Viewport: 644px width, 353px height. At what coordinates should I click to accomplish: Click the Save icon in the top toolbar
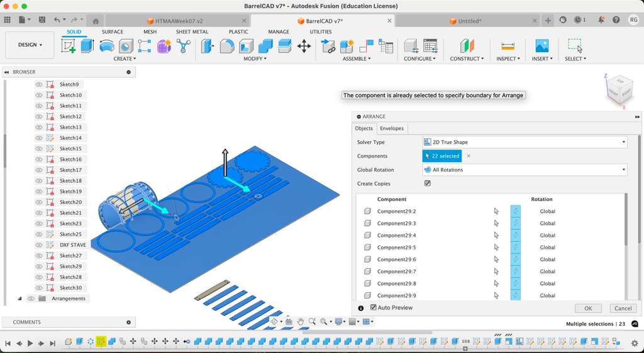[42, 20]
